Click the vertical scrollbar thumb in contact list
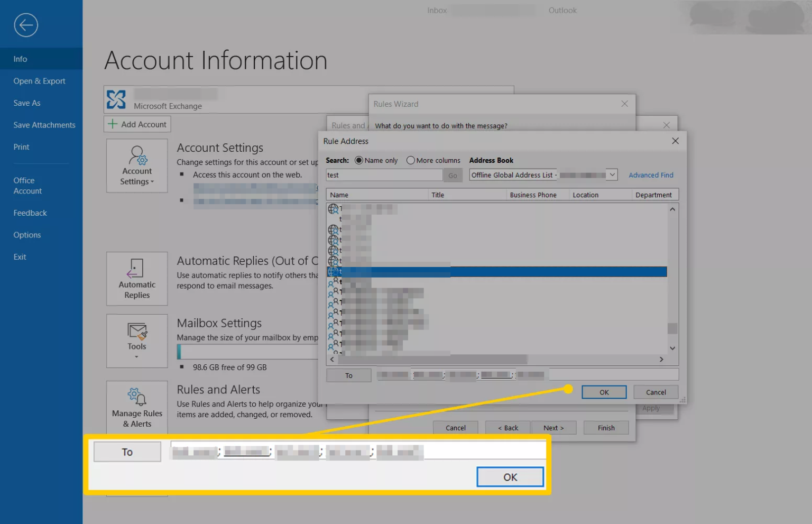The image size is (812, 524). click(x=672, y=328)
